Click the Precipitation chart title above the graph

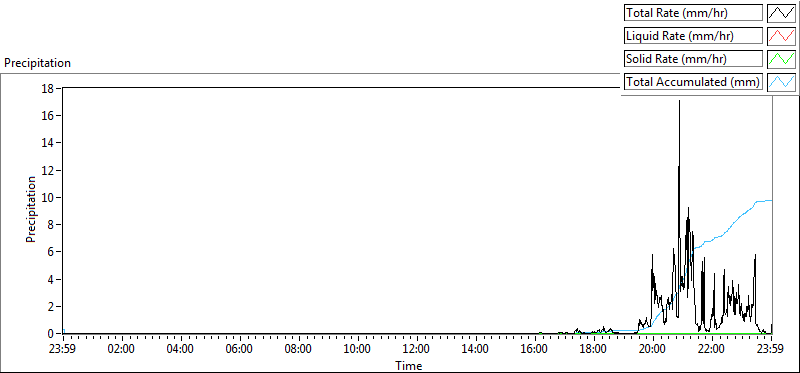tap(37, 63)
